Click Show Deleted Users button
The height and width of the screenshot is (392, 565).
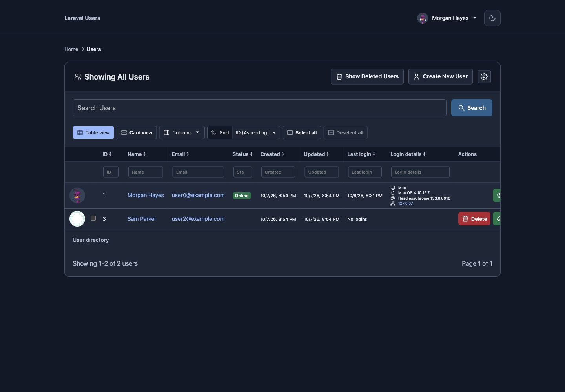click(x=367, y=76)
